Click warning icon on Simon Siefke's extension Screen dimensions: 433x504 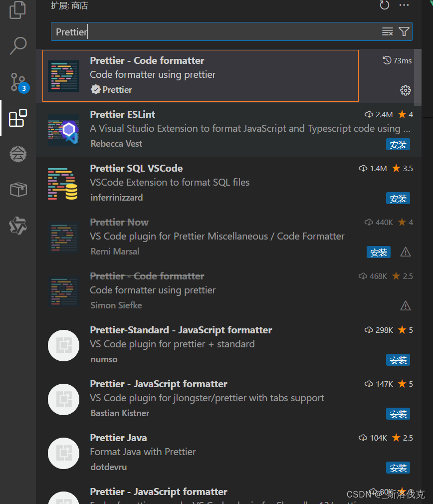pyautogui.click(x=406, y=306)
